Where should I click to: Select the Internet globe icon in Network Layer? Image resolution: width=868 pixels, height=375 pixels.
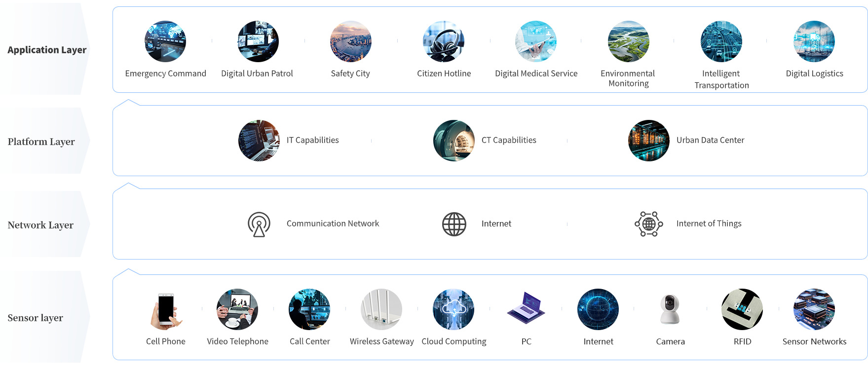pos(454,225)
